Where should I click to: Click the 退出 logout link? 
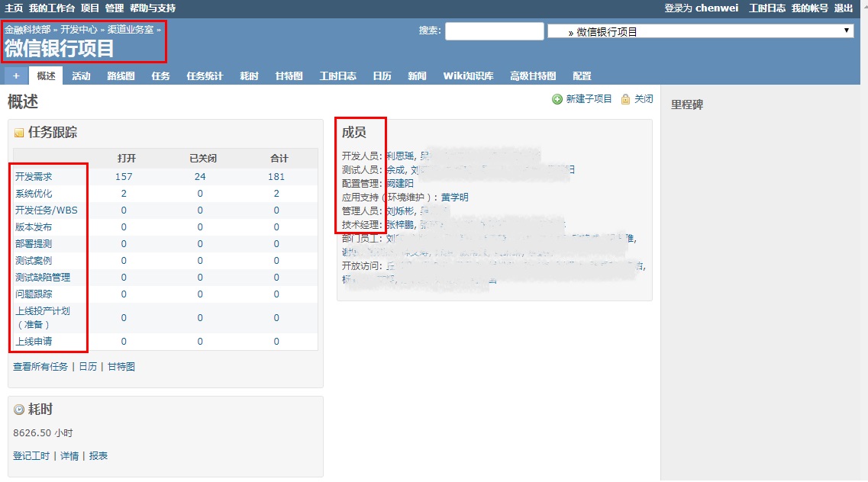(x=844, y=8)
